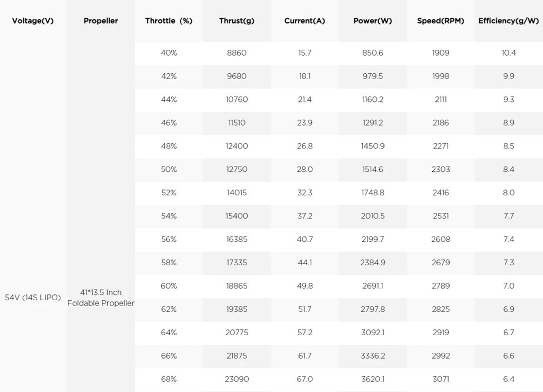Click the 40% throttle cell
Viewport: 543px width, 392px height.
coord(169,53)
